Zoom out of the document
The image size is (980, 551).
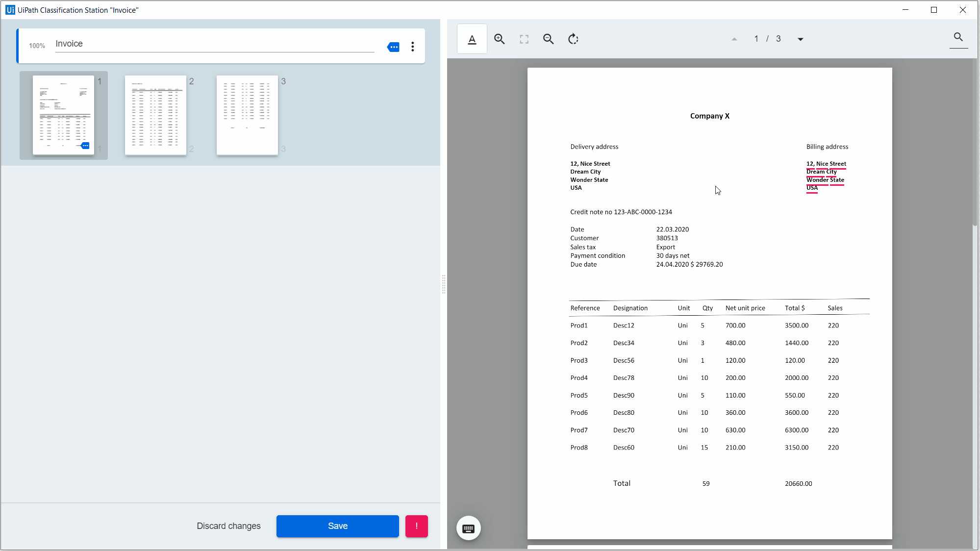(x=548, y=39)
